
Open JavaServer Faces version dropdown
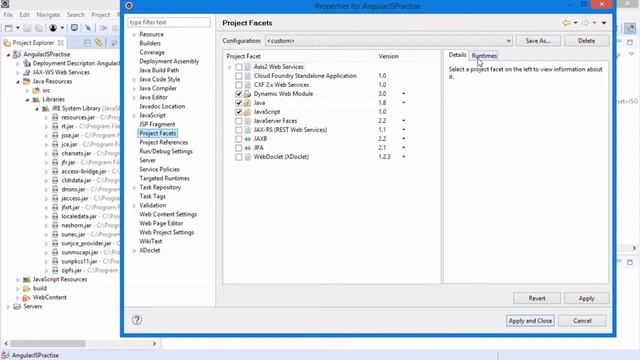404,121
